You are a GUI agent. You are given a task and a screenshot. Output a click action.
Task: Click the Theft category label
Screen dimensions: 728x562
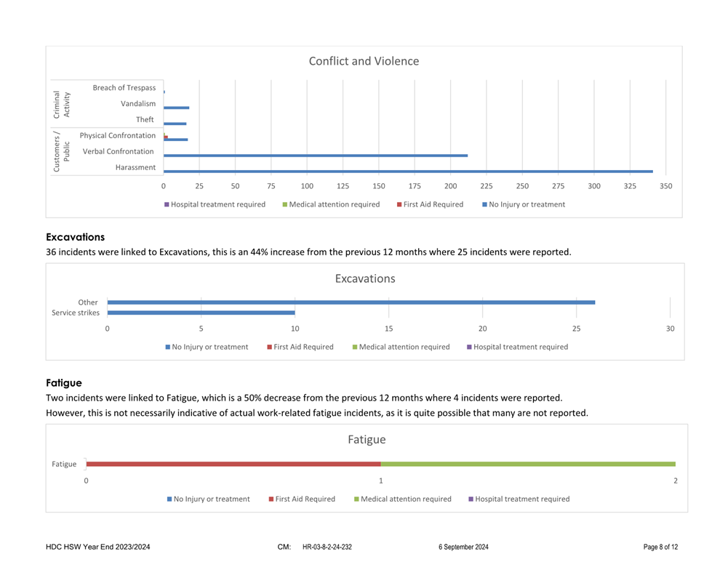pyautogui.click(x=145, y=120)
